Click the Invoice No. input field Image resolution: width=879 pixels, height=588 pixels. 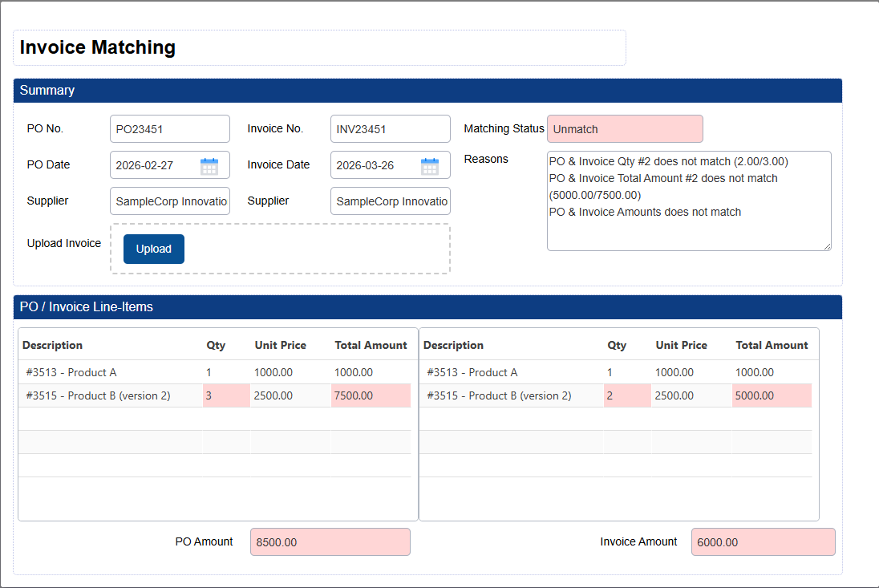(390, 129)
